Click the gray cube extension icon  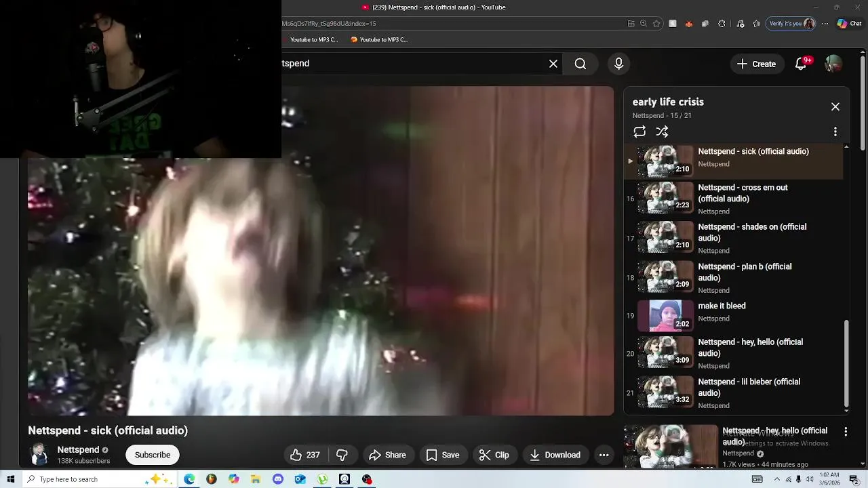[705, 23]
